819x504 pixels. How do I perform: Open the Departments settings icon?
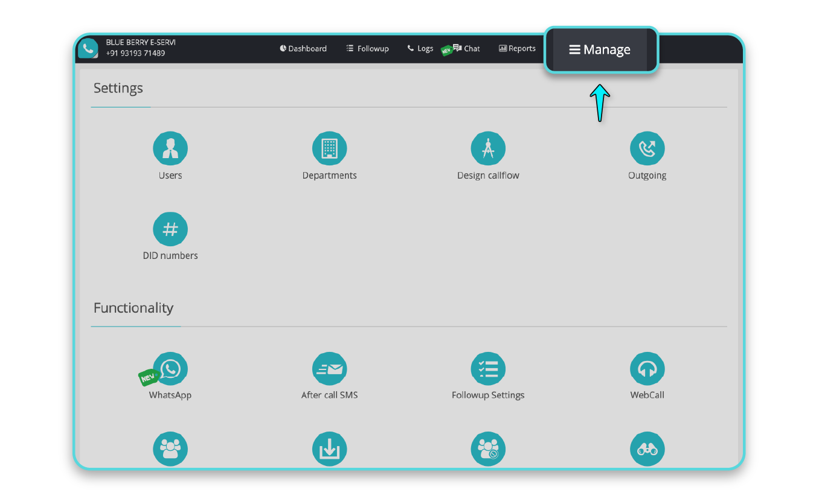click(330, 148)
